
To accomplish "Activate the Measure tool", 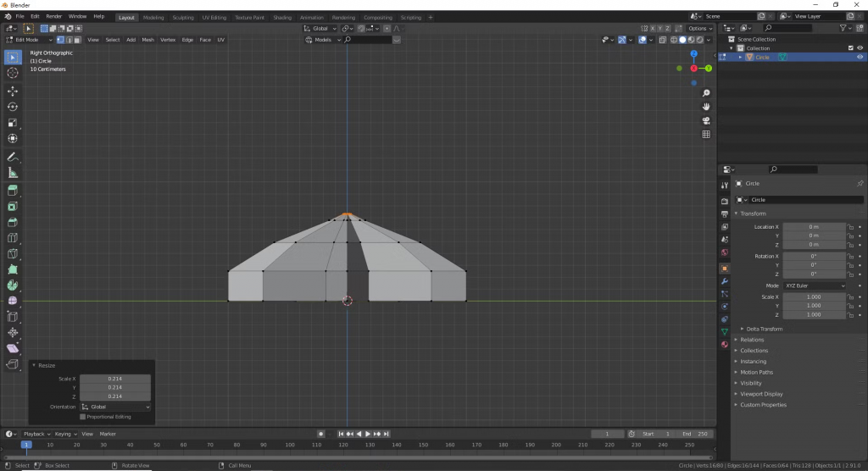I will pos(13,173).
